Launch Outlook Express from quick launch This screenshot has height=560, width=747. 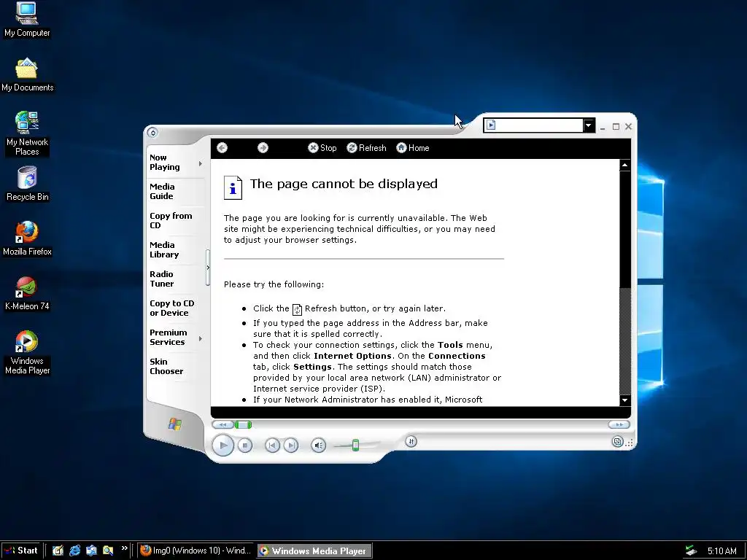[91, 551]
